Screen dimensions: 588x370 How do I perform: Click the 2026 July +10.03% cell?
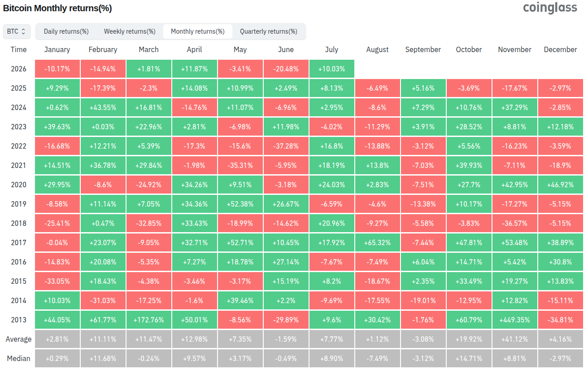click(x=331, y=69)
